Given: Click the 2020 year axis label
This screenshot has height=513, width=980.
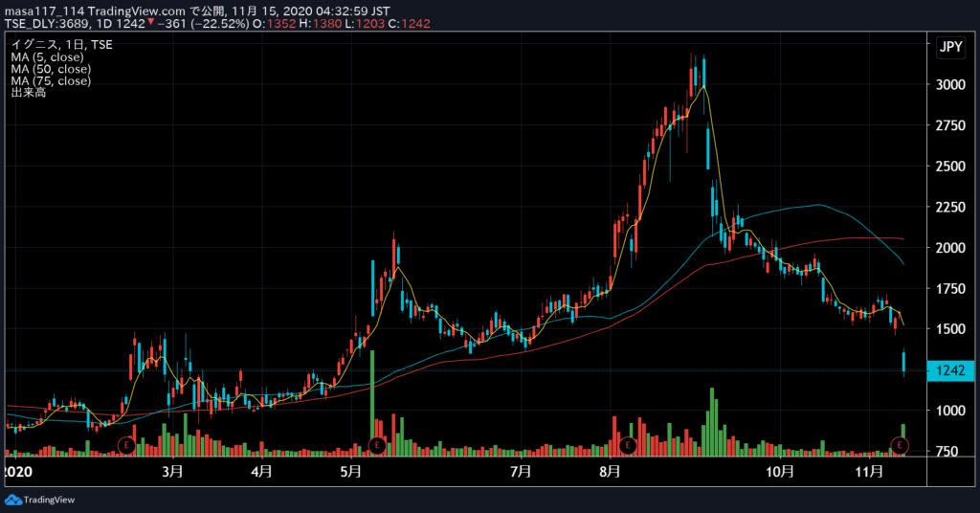Looking at the screenshot, I should click(18, 472).
